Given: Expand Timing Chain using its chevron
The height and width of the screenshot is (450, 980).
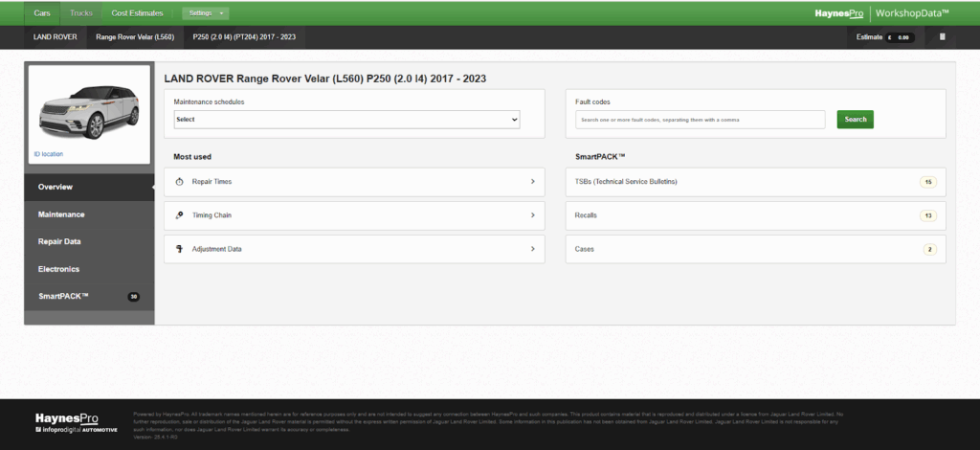Looking at the screenshot, I should tap(532, 215).
